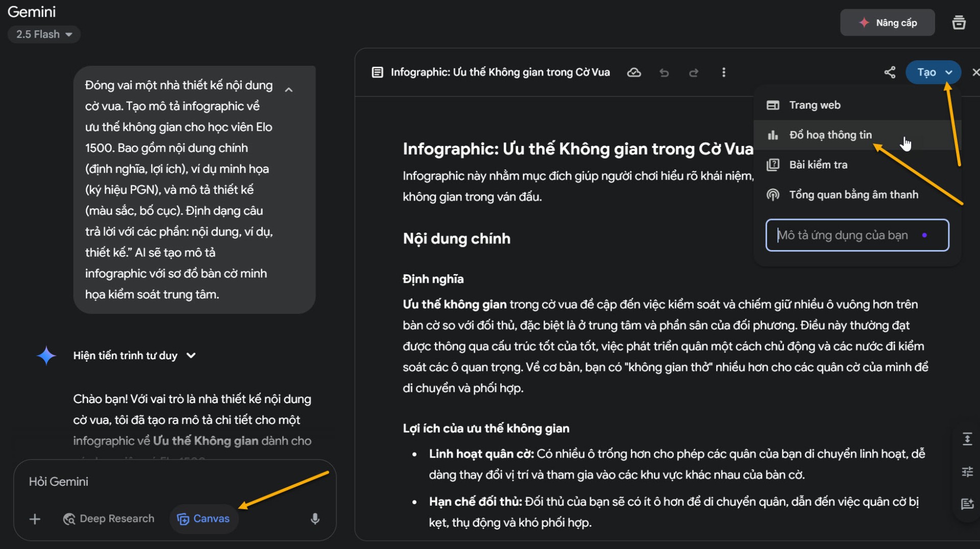Toggle the Canvas mode chip
The height and width of the screenshot is (549, 980).
click(204, 519)
